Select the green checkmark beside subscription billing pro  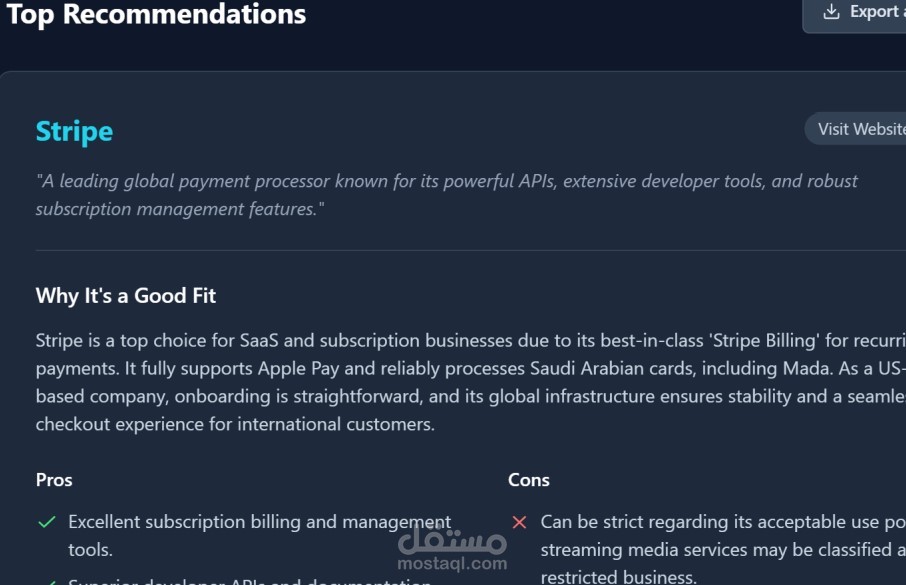point(47,521)
